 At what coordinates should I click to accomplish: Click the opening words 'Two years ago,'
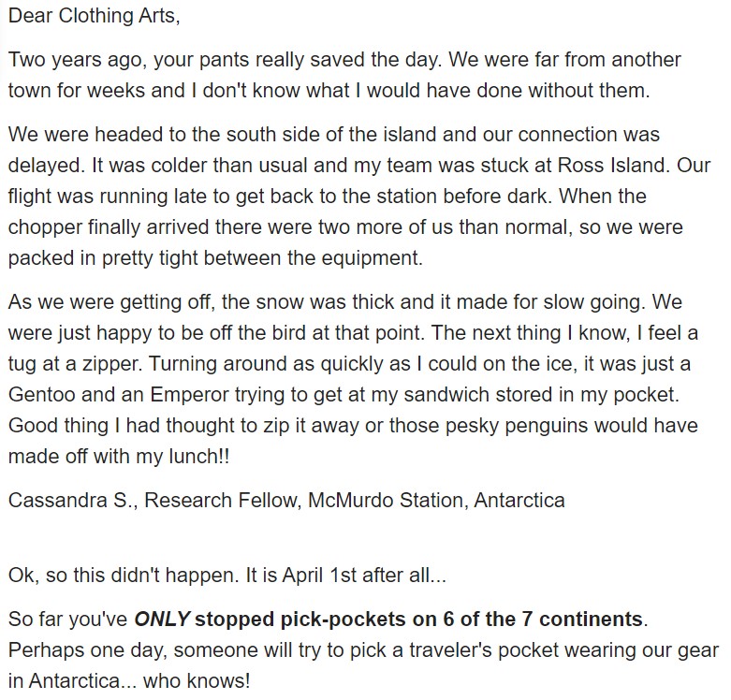point(78,60)
